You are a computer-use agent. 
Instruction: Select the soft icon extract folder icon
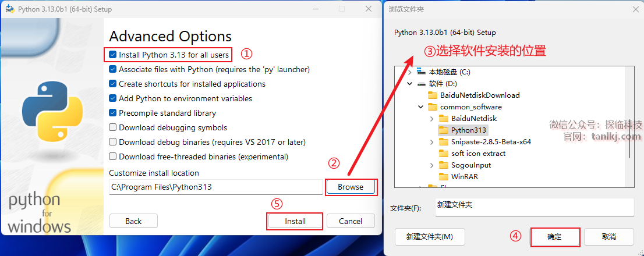pos(443,154)
